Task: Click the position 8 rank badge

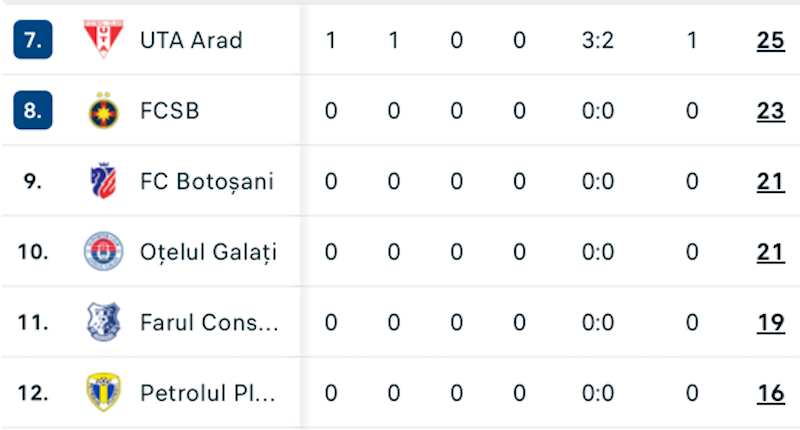Action: (33, 111)
